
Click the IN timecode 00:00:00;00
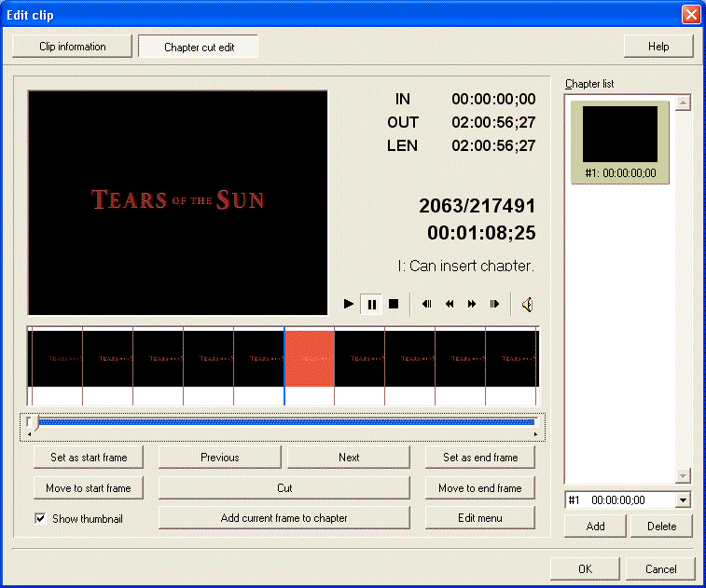pyautogui.click(x=493, y=99)
